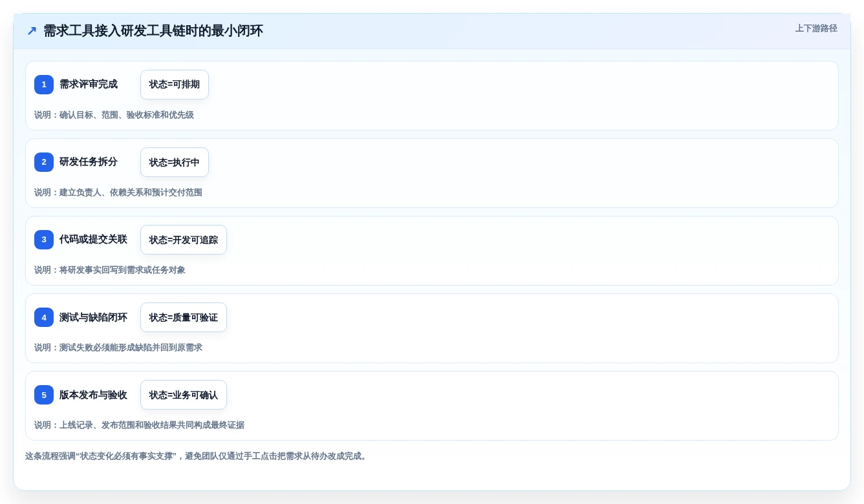Select the 状态=质量可验证 status chip
The height and width of the screenshot is (504, 864).
[184, 317]
